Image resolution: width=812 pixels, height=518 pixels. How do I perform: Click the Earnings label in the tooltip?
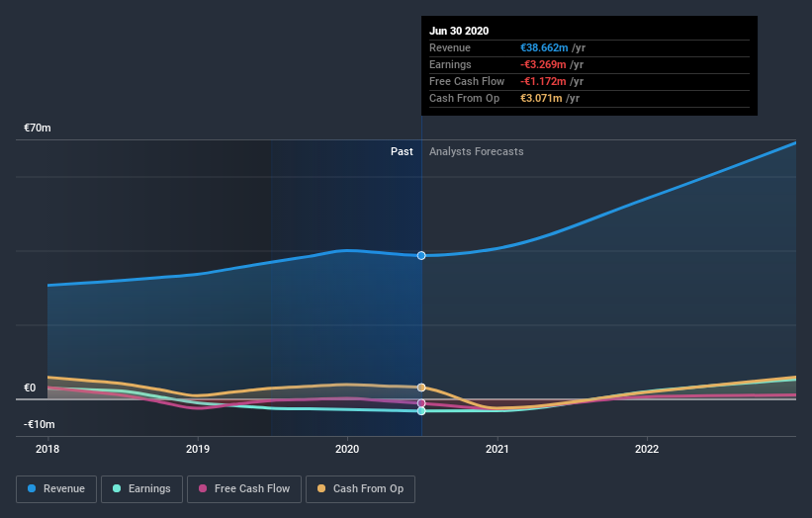click(450, 64)
